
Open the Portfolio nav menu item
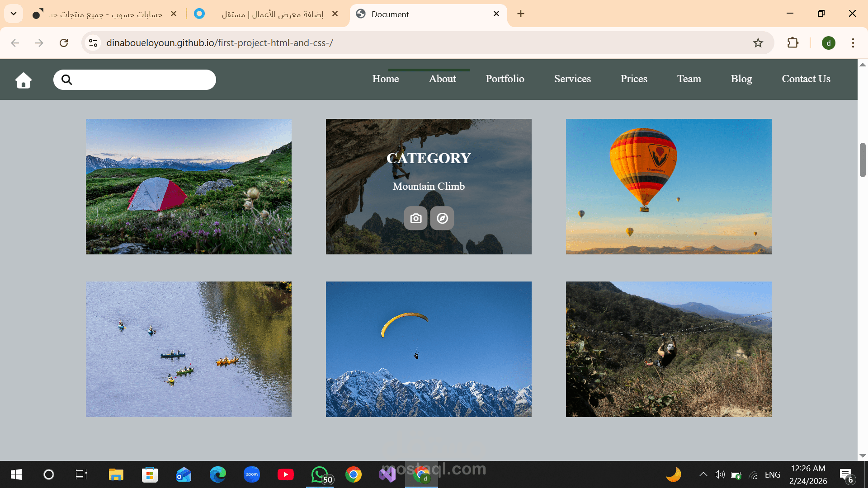pos(505,79)
